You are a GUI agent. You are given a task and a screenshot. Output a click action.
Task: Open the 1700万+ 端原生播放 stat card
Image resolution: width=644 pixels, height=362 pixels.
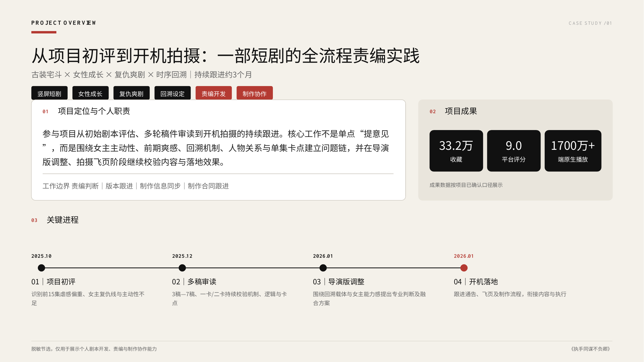click(573, 151)
